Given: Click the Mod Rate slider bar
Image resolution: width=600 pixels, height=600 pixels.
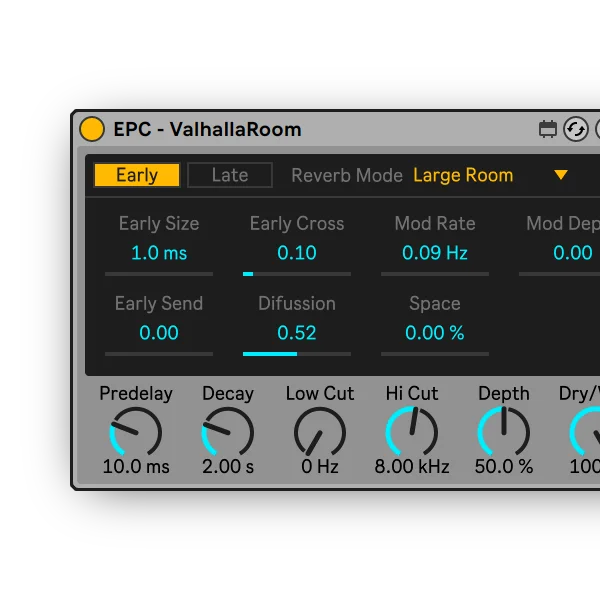Looking at the screenshot, I should click(435, 274).
